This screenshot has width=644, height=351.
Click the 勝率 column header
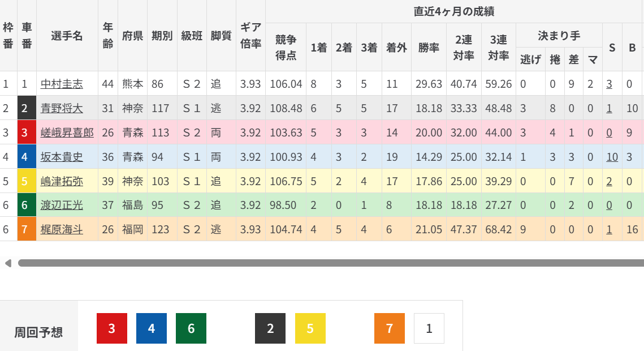click(x=429, y=48)
